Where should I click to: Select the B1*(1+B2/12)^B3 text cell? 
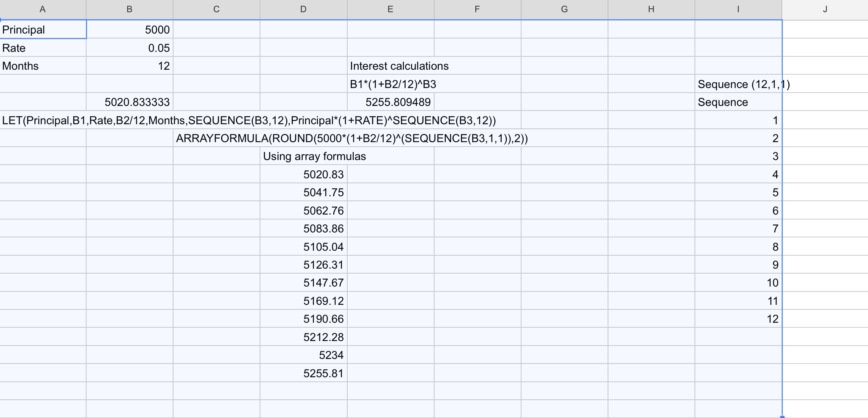(391, 84)
